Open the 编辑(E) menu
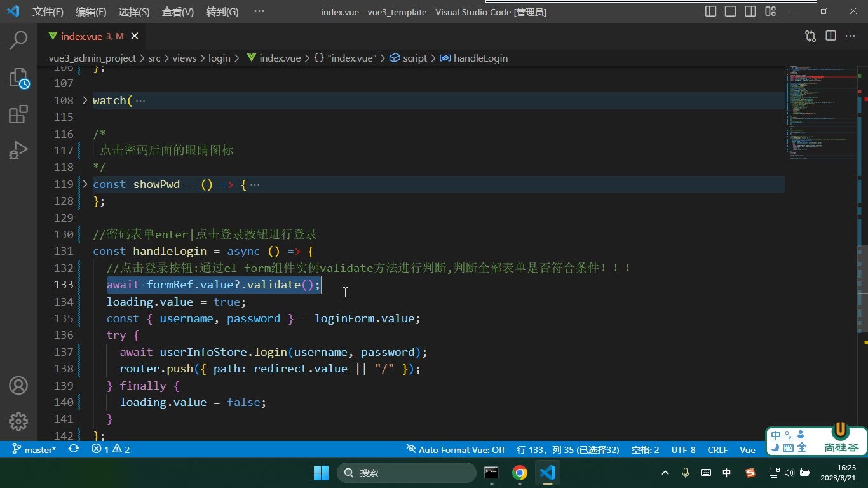 [x=91, y=11]
